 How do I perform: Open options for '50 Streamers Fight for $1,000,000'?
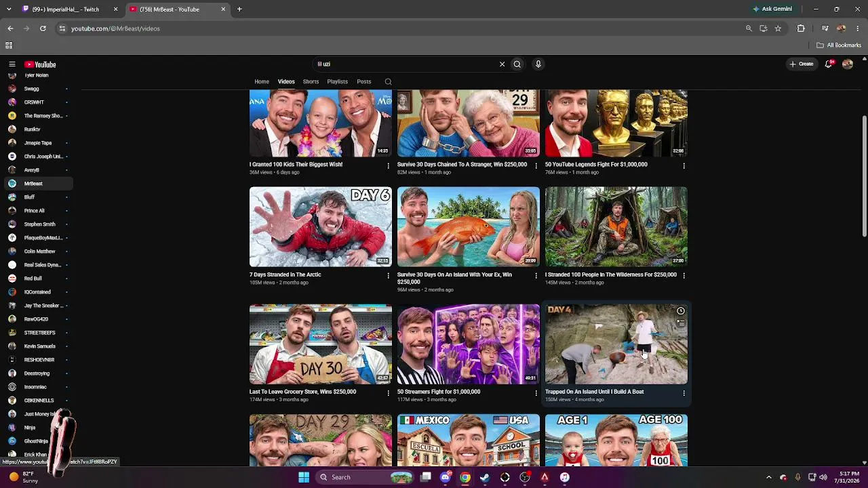536,393
